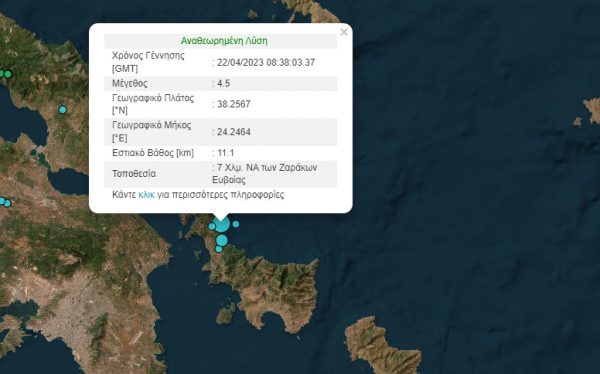This screenshot has height=374, width=600.
Task: Click the magnitude value 4.5
Action: pyautogui.click(x=223, y=83)
